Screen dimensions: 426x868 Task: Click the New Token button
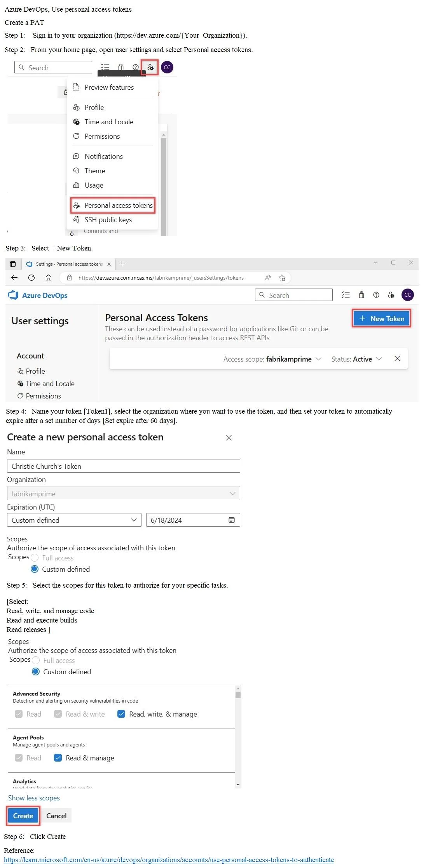click(381, 318)
